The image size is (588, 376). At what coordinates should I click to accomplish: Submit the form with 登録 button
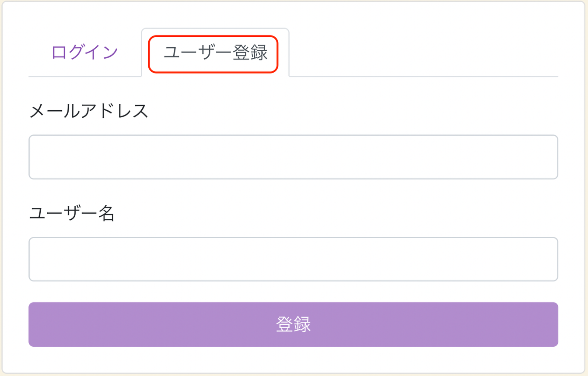293,324
